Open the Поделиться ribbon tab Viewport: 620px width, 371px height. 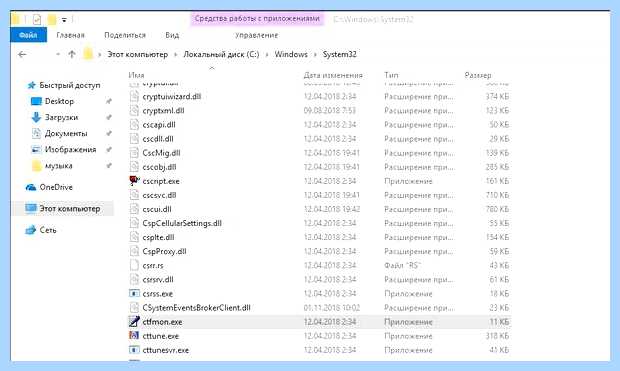coord(125,35)
